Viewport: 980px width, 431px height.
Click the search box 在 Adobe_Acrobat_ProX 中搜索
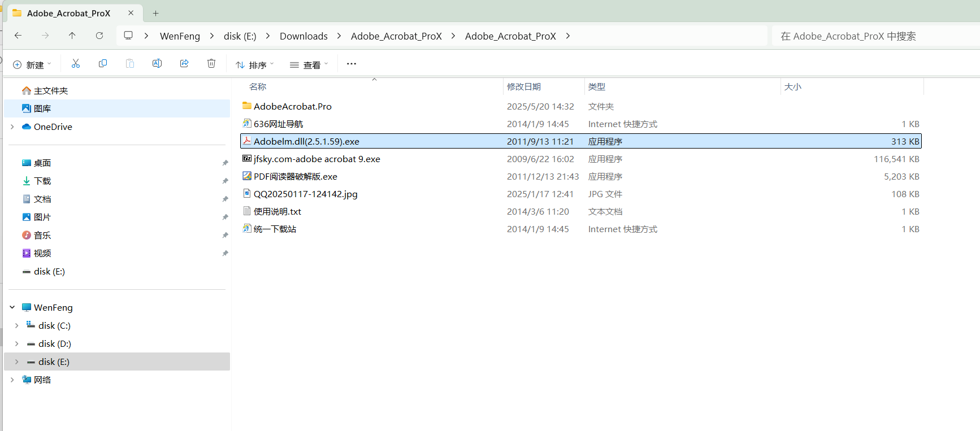tap(876, 36)
